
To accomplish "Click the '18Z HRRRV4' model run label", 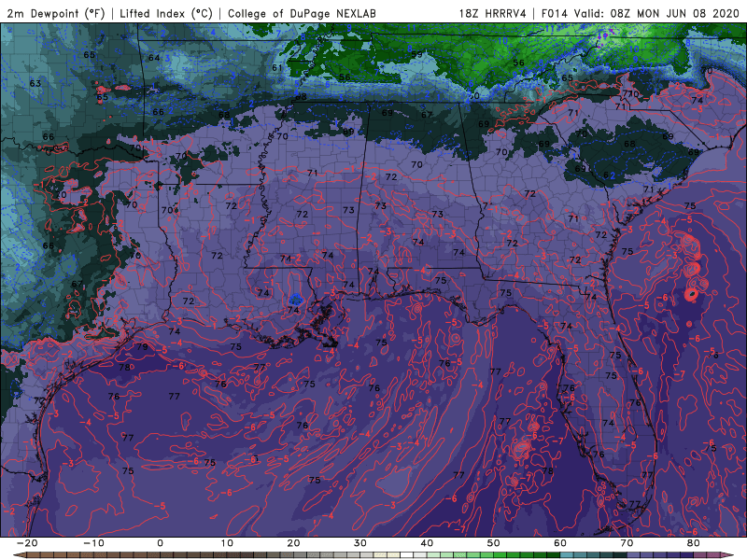I will tap(493, 13).
